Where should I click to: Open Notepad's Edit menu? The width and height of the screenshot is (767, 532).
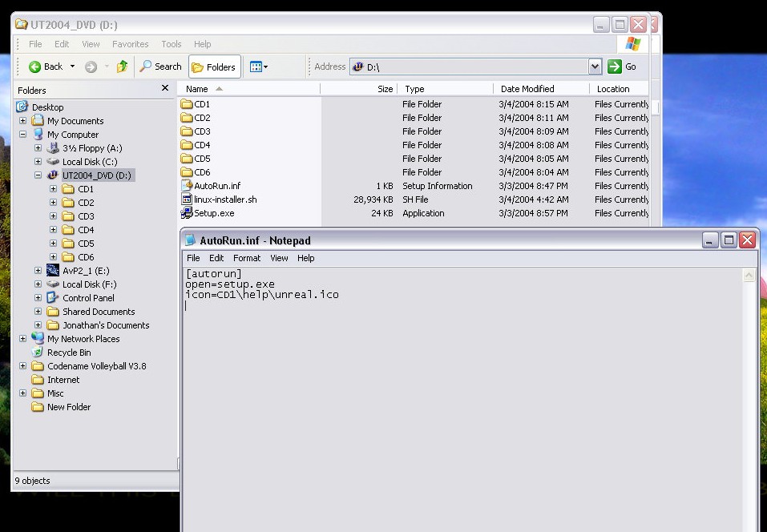click(216, 258)
